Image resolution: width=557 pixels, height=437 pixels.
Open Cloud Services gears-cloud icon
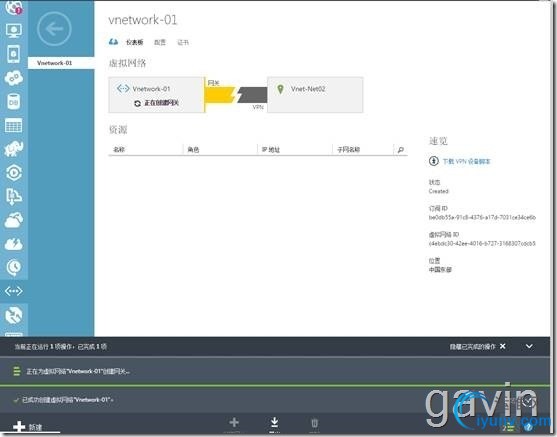pos(13,78)
